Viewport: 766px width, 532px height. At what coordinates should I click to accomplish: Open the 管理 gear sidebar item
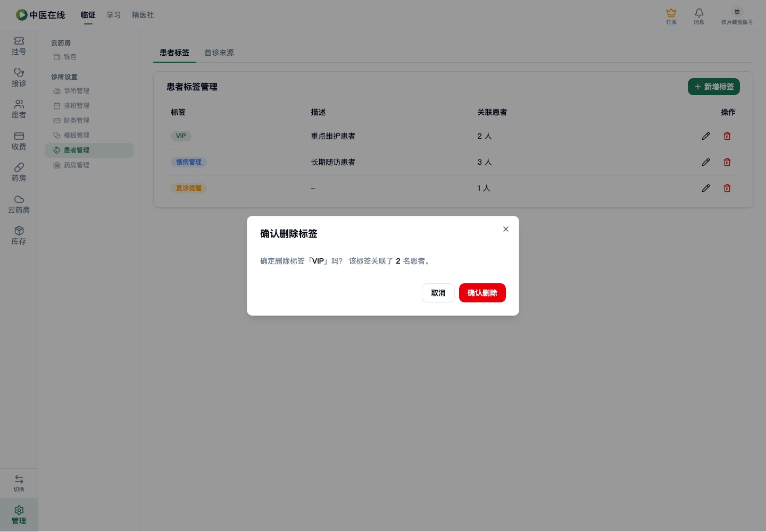(x=19, y=515)
